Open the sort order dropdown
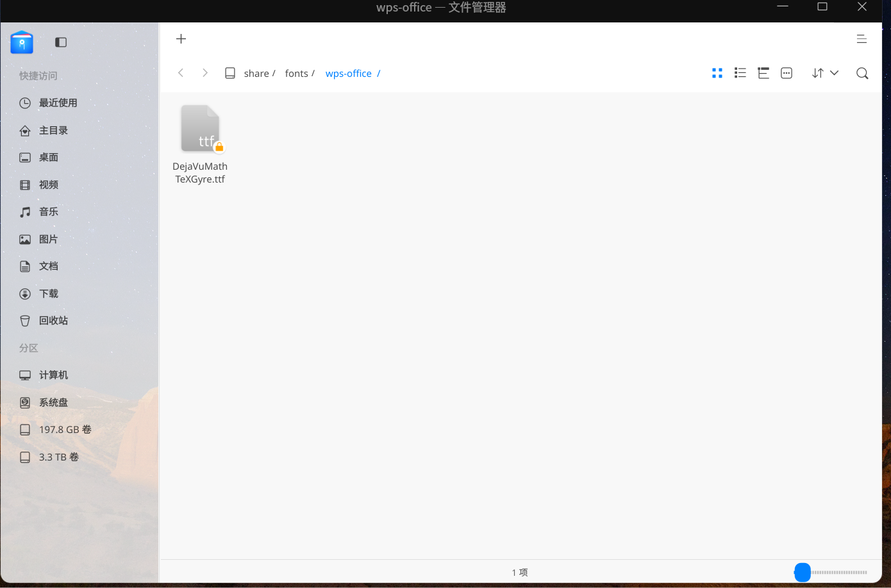Viewport: 891px width, 588px height. [825, 73]
